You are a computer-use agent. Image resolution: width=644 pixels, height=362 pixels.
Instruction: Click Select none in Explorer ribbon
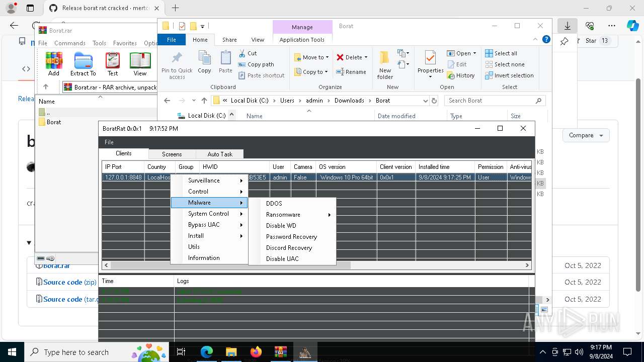pyautogui.click(x=505, y=64)
